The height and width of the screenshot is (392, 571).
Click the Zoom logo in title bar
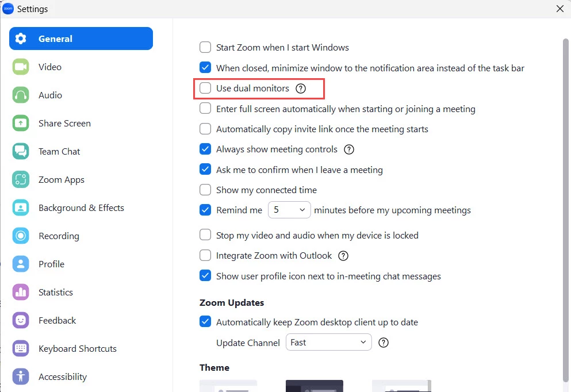[7, 9]
